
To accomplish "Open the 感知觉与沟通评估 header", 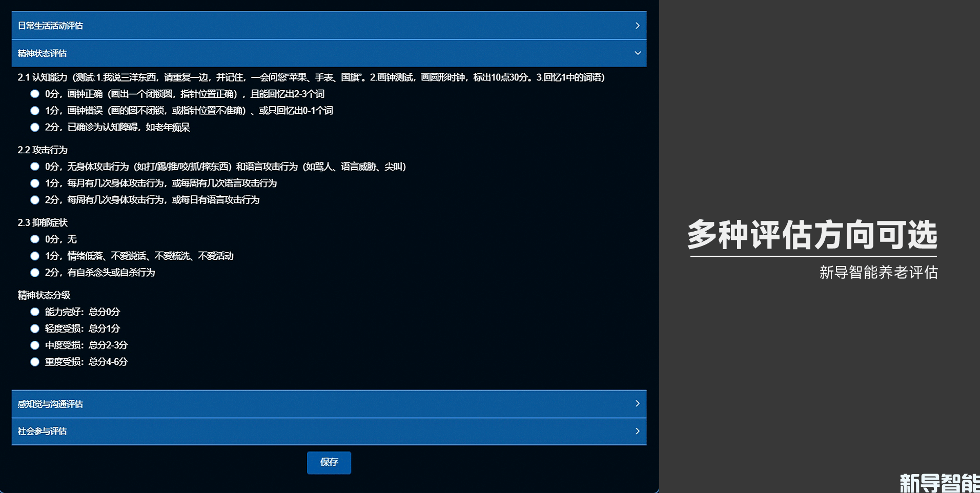I will [x=329, y=404].
